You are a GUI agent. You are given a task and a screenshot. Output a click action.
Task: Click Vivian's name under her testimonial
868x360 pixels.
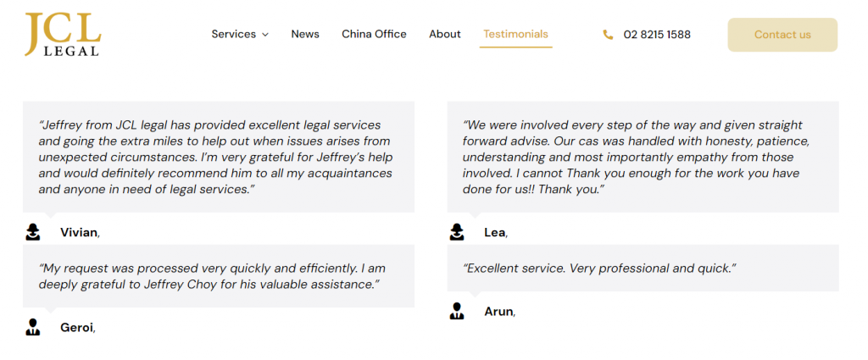click(79, 232)
